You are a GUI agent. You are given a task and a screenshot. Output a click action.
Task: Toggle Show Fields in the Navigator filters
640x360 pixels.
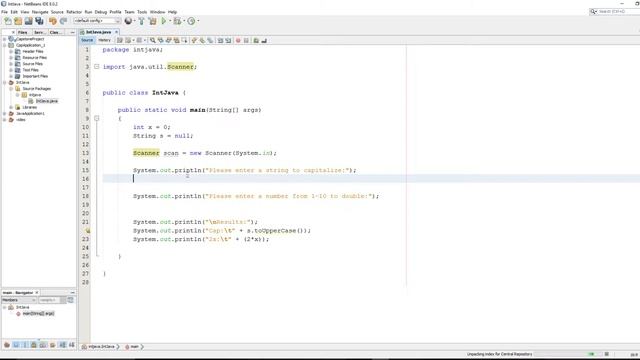tap(16, 345)
